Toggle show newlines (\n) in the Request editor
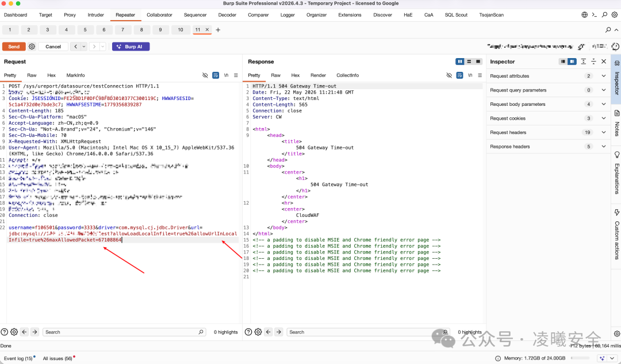Screen dimensions: 621x364 point(226,75)
